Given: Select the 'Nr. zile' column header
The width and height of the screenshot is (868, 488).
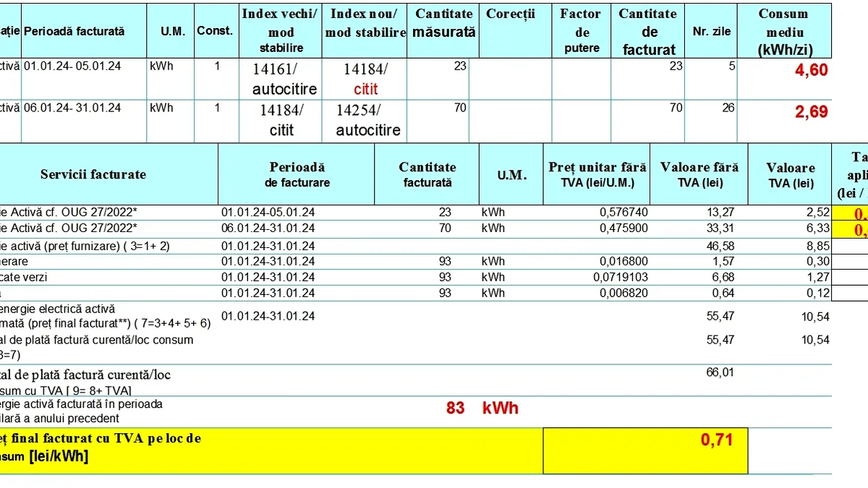Looking at the screenshot, I should click(712, 31).
